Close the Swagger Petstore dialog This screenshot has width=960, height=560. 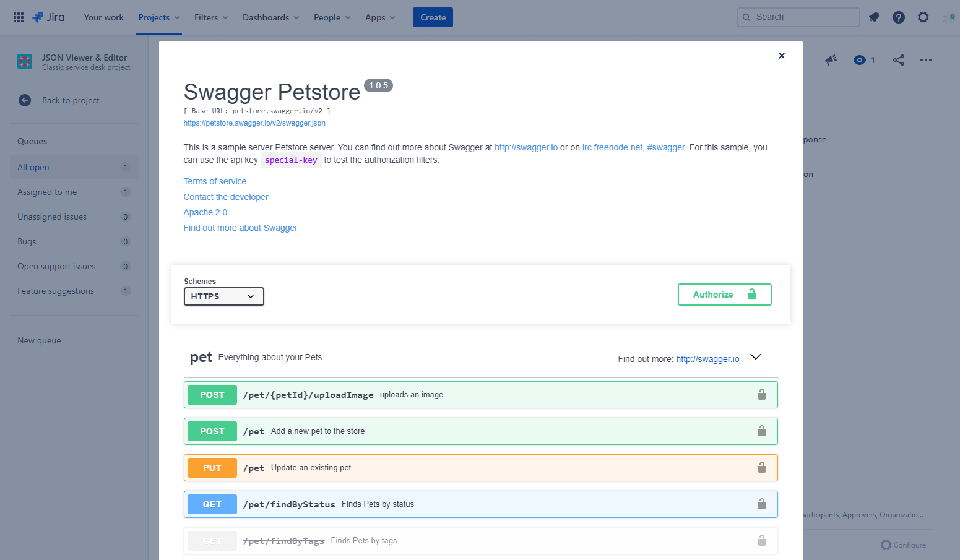[x=782, y=56]
